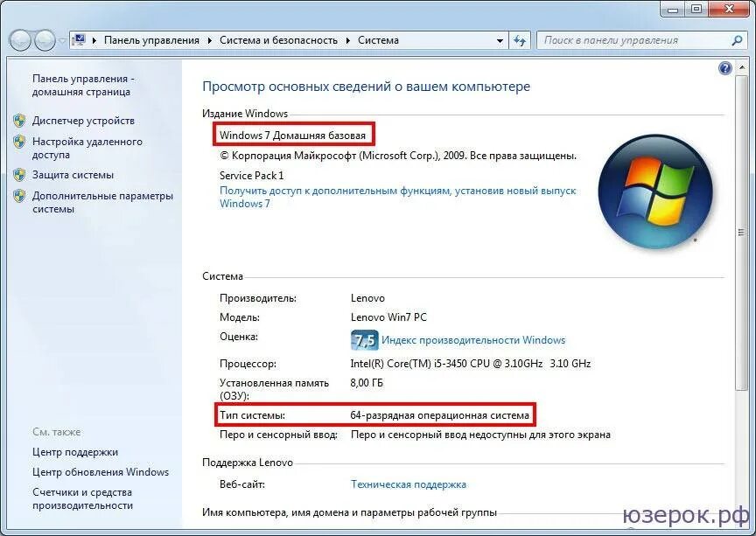This screenshot has width=756, height=536.
Task: Open Техническая поддержка website link
Action: [409, 484]
